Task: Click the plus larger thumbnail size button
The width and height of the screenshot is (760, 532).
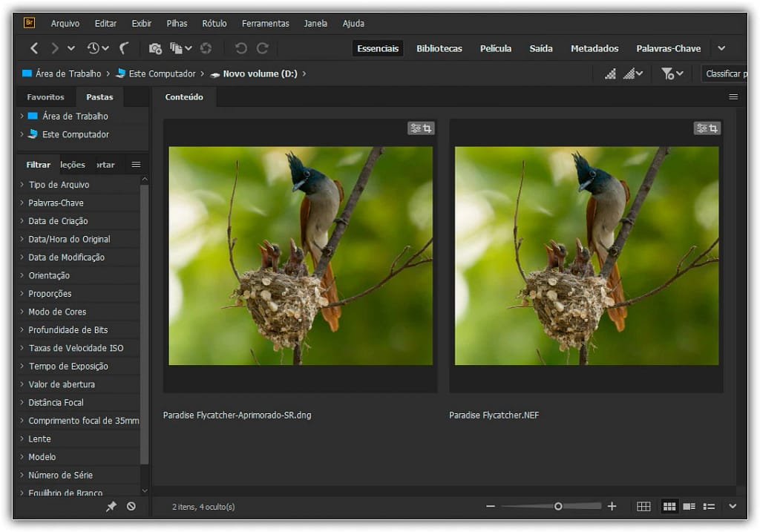Action: point(612,506)
